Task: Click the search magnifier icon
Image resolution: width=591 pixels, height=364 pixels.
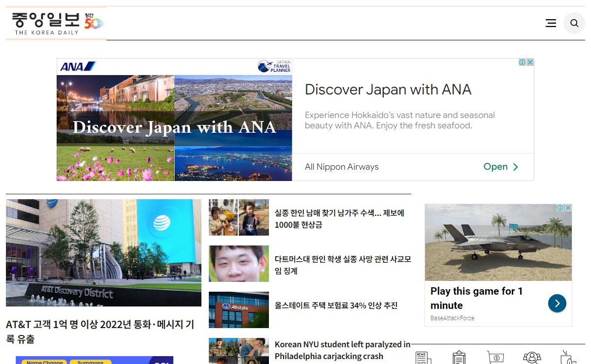Action: click(x=574, y=23)
